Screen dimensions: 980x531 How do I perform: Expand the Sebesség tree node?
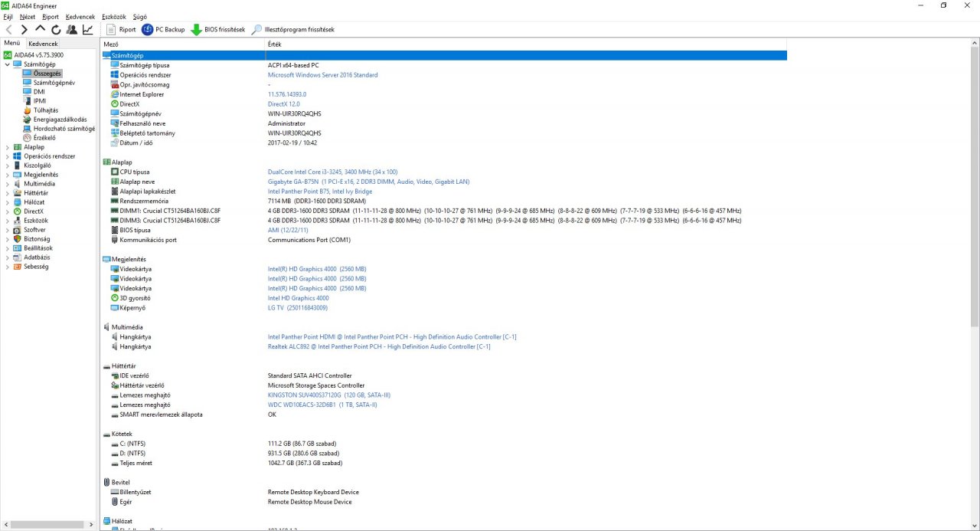7,267
